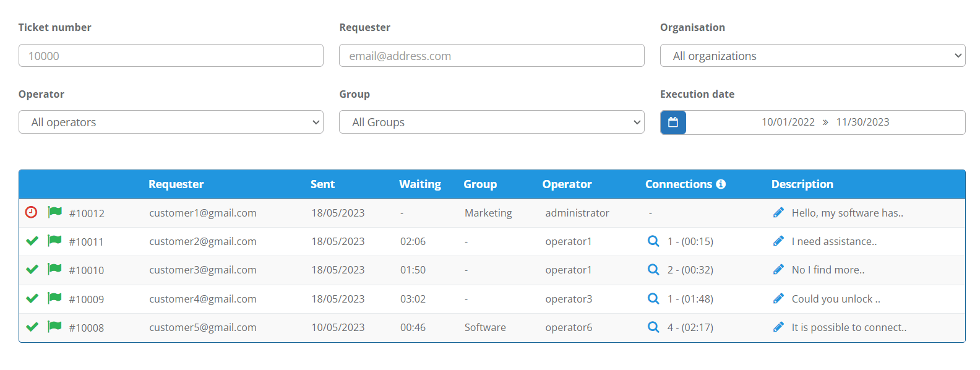980x370 pixels.
Task: Click the administrator operator cell
Action: point(577,213)
